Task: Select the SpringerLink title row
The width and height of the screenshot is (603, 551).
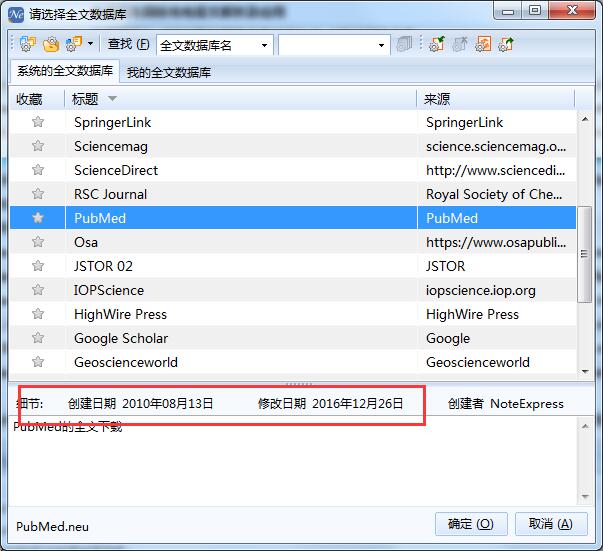Action: 241,122
